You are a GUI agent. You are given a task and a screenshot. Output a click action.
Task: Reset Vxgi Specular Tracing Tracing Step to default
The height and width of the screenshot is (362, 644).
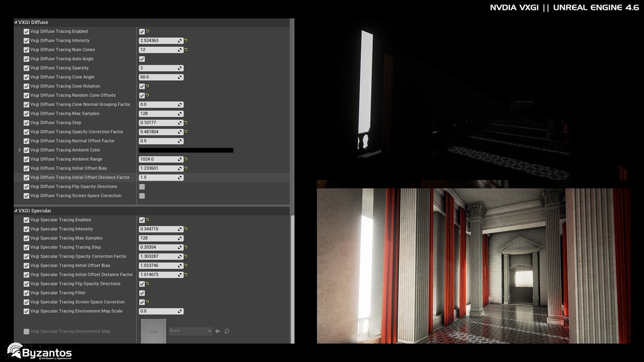click(x=186, y=247)
